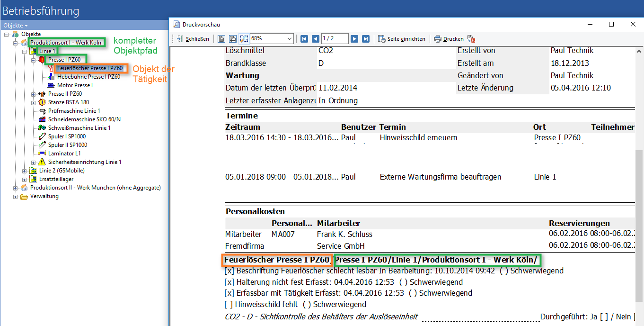Image resolution: width=644 pixels, height=326 pixels.
Task: Click the preview scrollbar up arrow
Action: pyautogui.click(x=640, y=51)
